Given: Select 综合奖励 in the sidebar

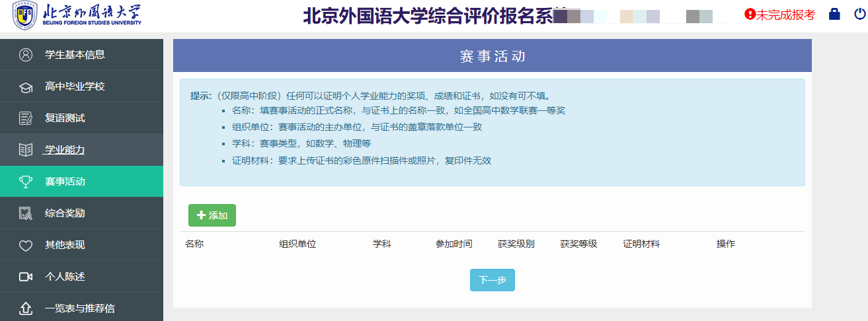Looking at the screenshot, I should 65,213.
